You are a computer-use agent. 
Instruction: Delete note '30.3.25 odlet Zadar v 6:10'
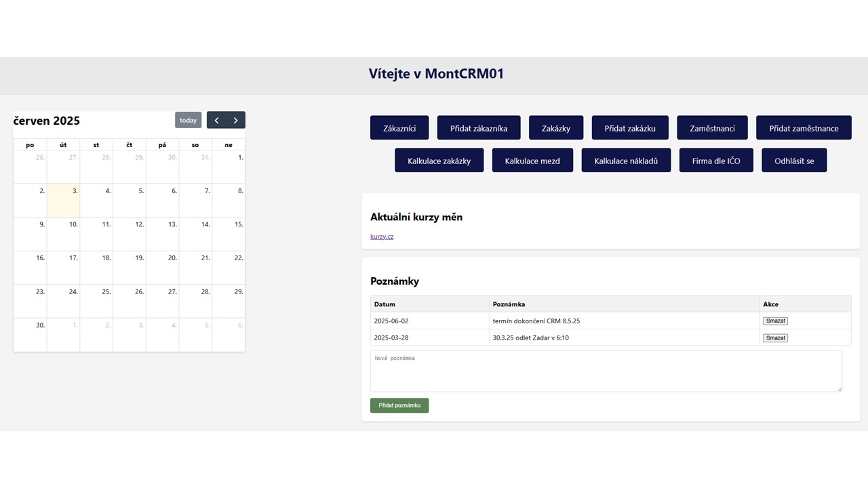775,338
